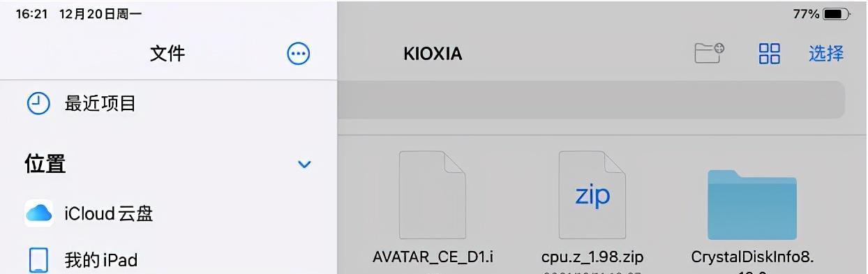The height and width of the screenshot is (274, 868).
Task: Select the iCloud cloud icon
Action: [39, 213]
